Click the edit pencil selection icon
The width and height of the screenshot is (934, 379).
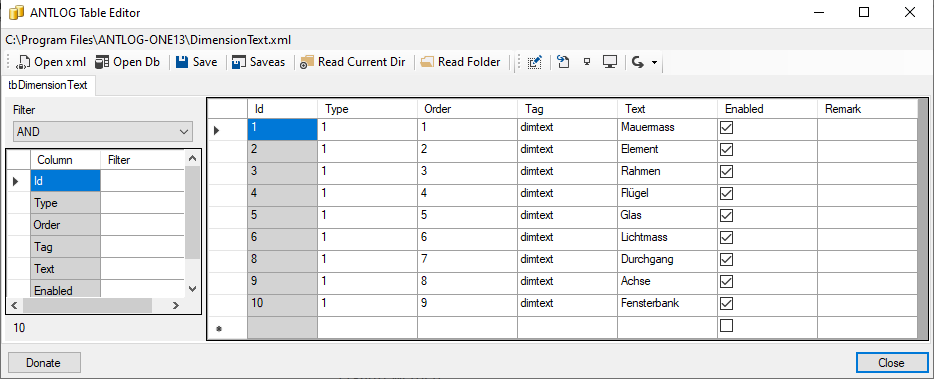coord(535,62)
